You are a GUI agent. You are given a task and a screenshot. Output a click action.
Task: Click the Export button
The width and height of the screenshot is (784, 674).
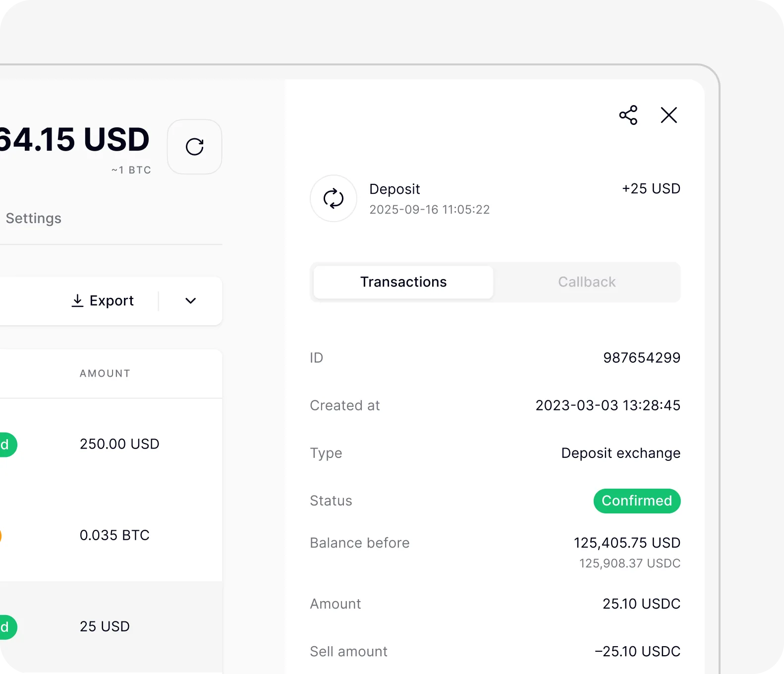pos(103,300)
